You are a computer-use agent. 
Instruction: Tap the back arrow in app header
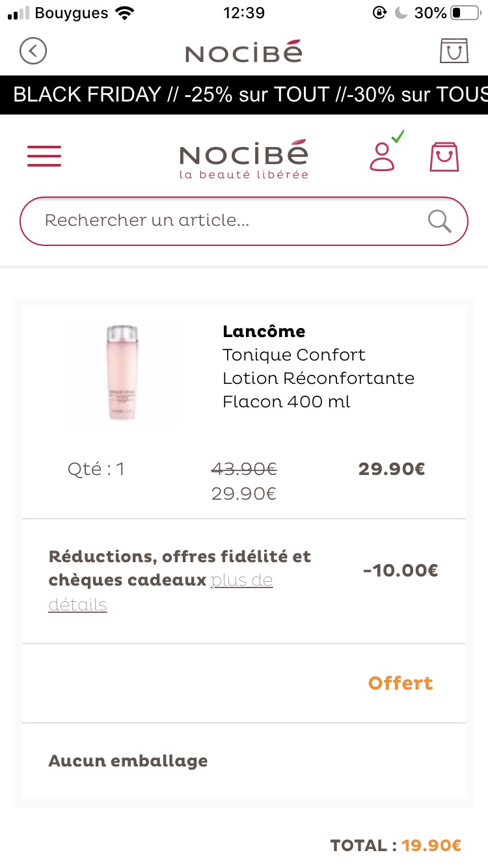pos(33,51)
